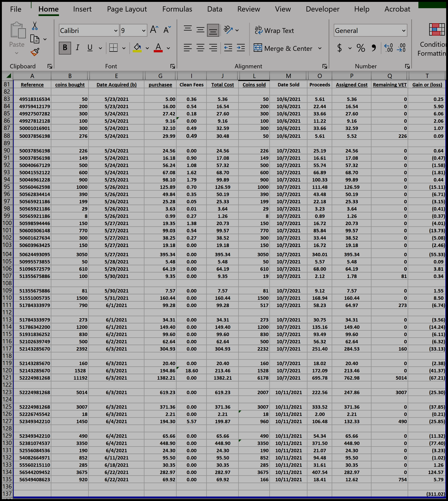Viewport: 448px width, 501px height.
Task: Click the Gain or (loss) header cell
Action: coord(427,85)
